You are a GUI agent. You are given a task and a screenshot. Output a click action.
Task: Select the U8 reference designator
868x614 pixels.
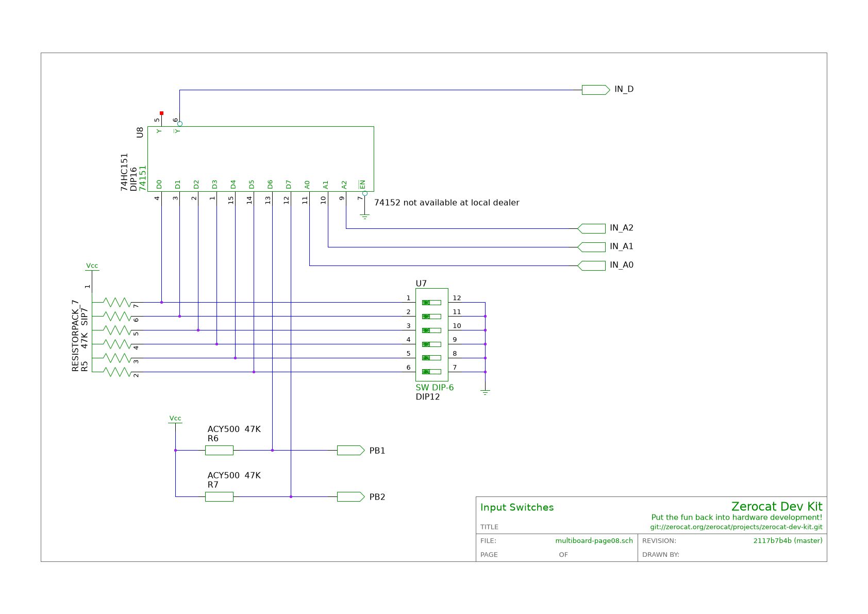point(140,132)
